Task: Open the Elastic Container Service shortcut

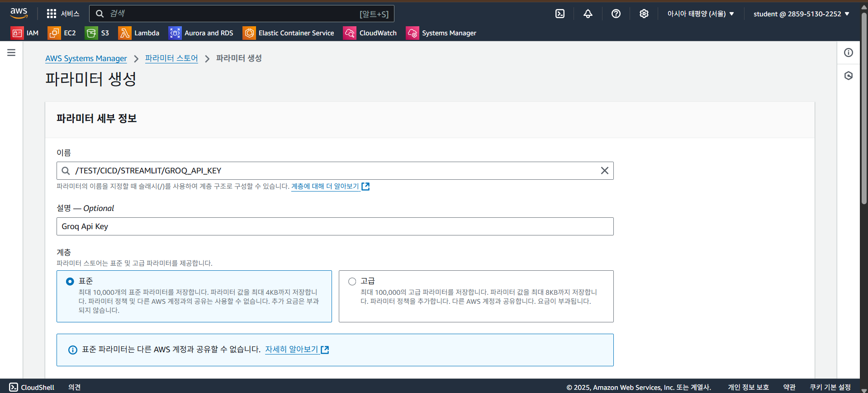Action: (x=289, y=33)
